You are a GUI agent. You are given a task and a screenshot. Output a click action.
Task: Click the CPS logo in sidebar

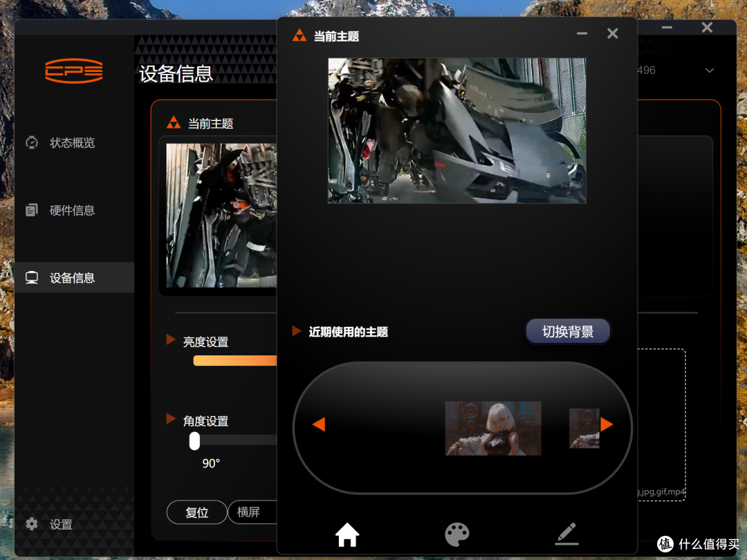[x=74, y=71]
